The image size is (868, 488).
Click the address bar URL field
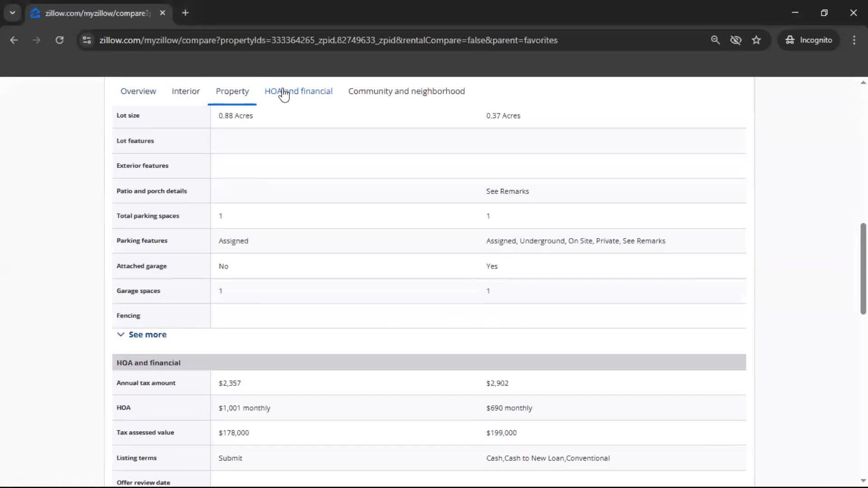(328, 40)
